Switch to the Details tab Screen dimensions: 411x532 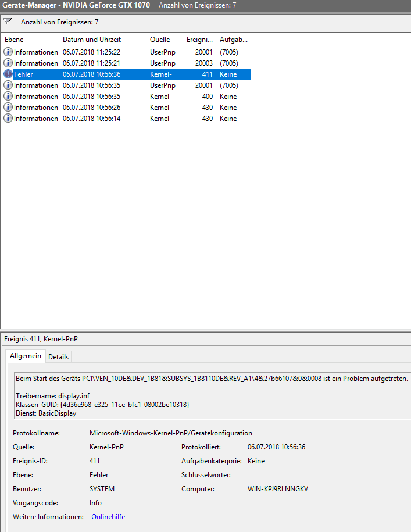(58, 357)
